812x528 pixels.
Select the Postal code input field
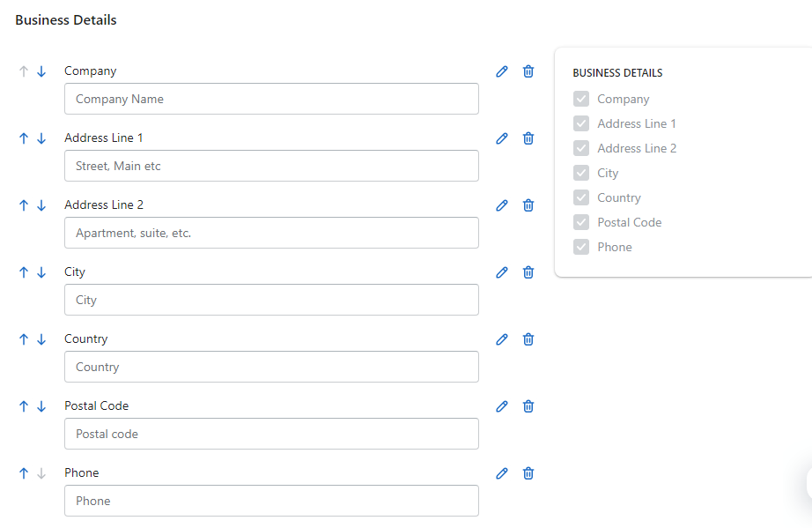[x=271, y=434]
